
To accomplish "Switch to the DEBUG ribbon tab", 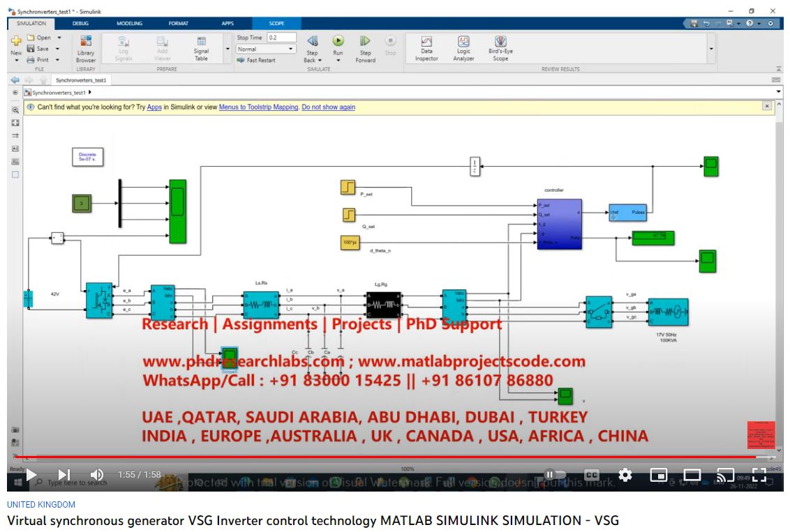I will pos(80,23).
